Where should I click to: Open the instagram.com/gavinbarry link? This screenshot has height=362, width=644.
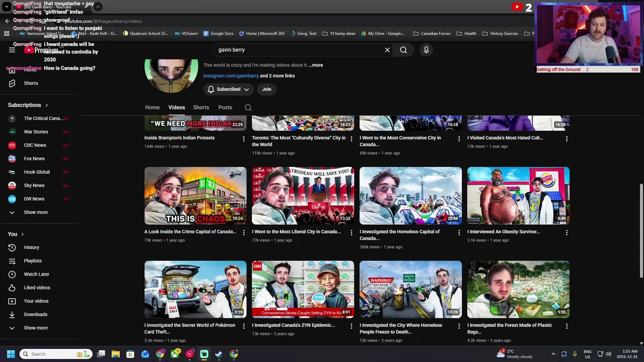click(231, 76)
